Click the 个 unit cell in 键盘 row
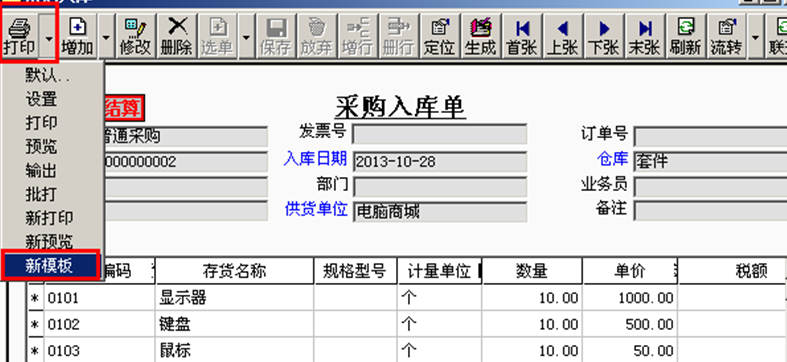Screen dimensions: 787x362 click(439, 324)
